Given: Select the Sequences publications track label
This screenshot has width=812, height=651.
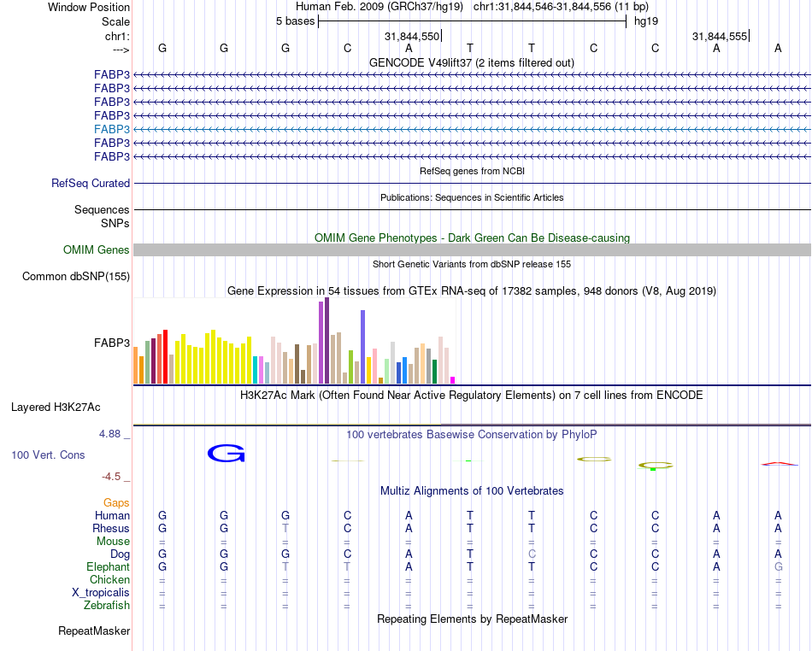Looking at the screenshot, I should (102, 209).
